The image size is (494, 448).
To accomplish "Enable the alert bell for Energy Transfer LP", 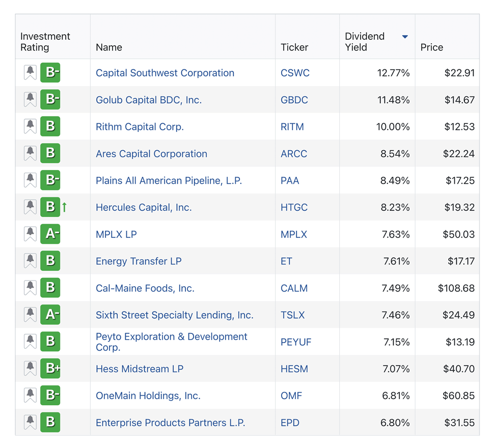I will [30, 261].
